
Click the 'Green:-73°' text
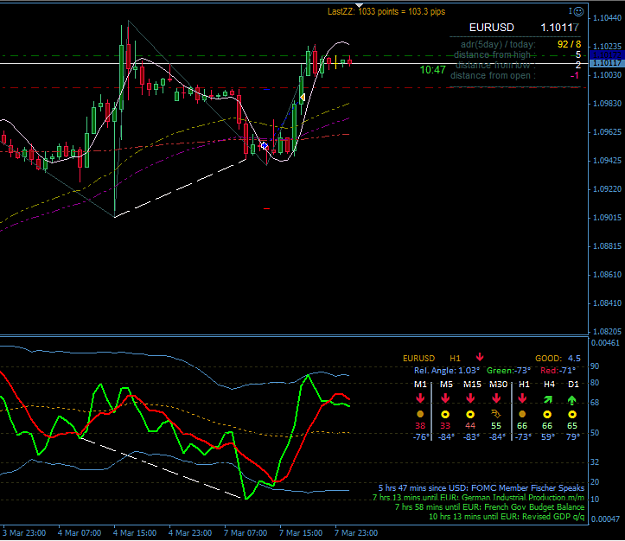[x=509, y=370]
